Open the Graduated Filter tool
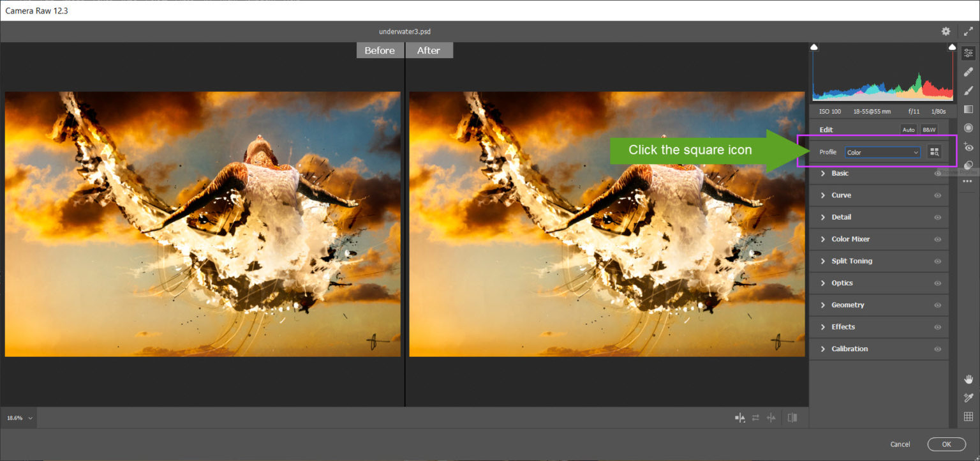This screenshot has height=461, width=980. click(x=969, y=109)
